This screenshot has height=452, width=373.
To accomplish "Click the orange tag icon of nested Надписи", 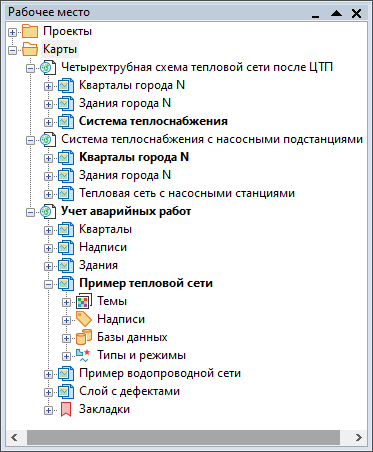I will [84, 319].
